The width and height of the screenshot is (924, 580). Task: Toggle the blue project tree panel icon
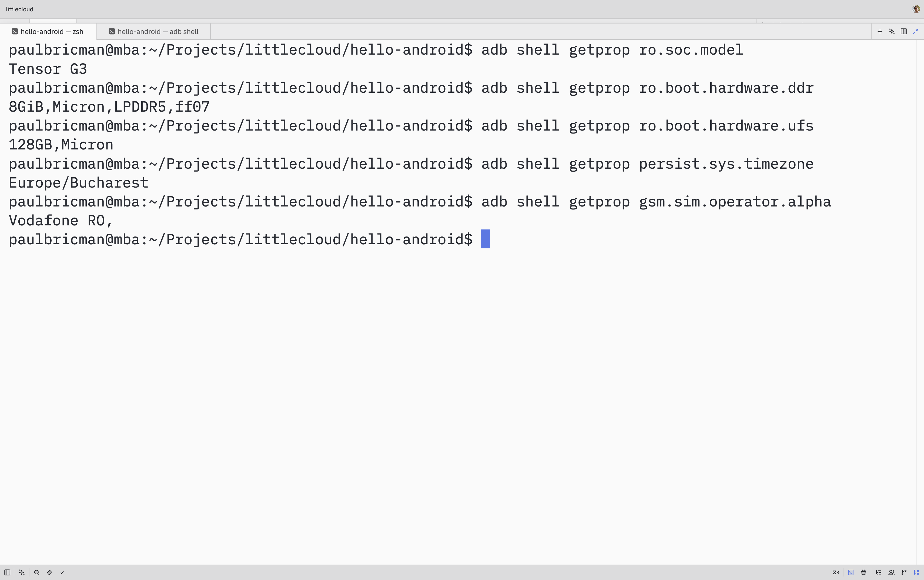pyautogui.click(x=917, y=572)
